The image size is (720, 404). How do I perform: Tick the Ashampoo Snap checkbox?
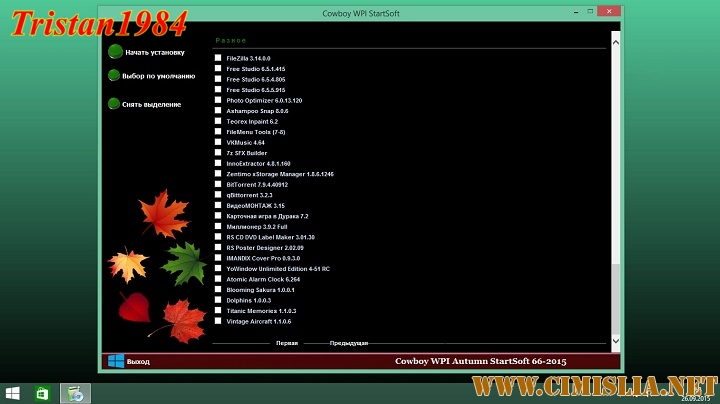coord(218,111)
